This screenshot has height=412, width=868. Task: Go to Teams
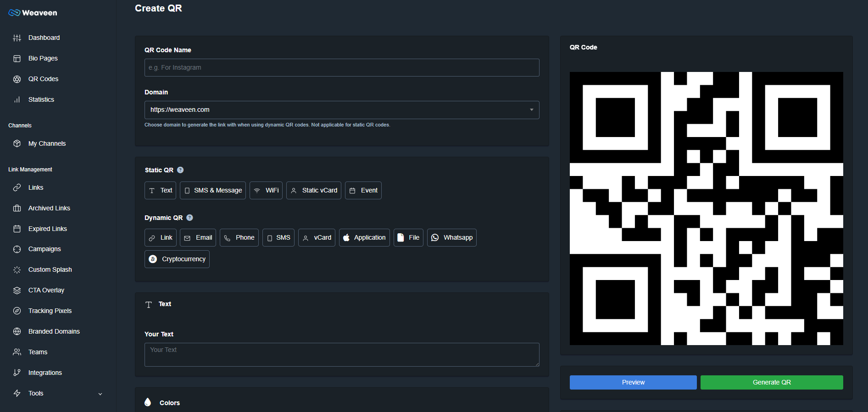pyautogui.click(x=38, y=352)
